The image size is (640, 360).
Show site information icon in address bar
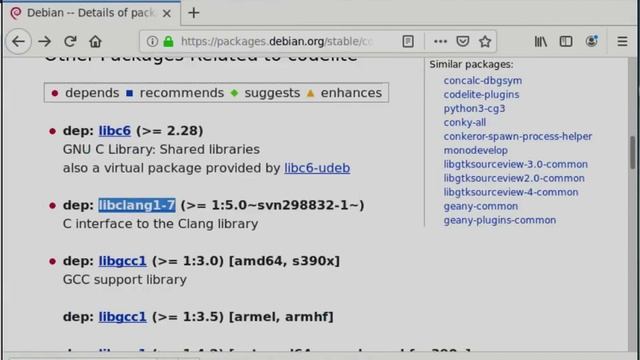tap(152, 41)
